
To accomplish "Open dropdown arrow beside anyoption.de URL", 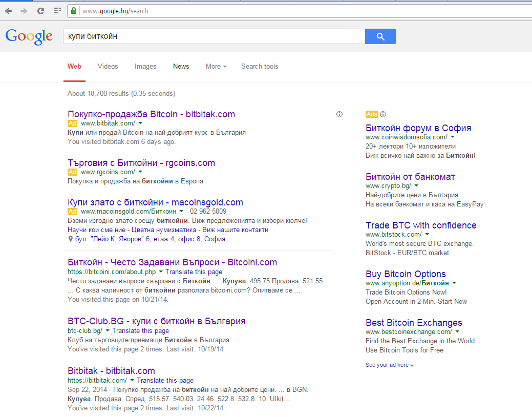I will coord(454,283).
